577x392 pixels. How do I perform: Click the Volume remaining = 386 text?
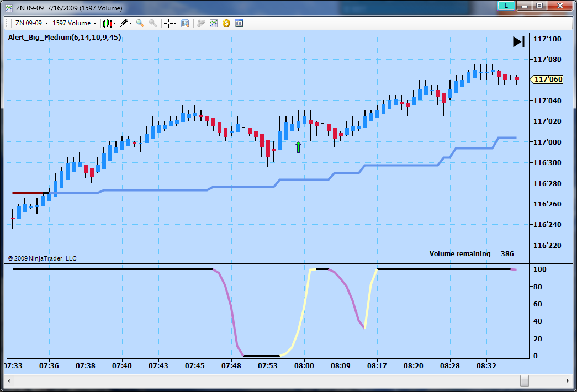click(472, 253)
